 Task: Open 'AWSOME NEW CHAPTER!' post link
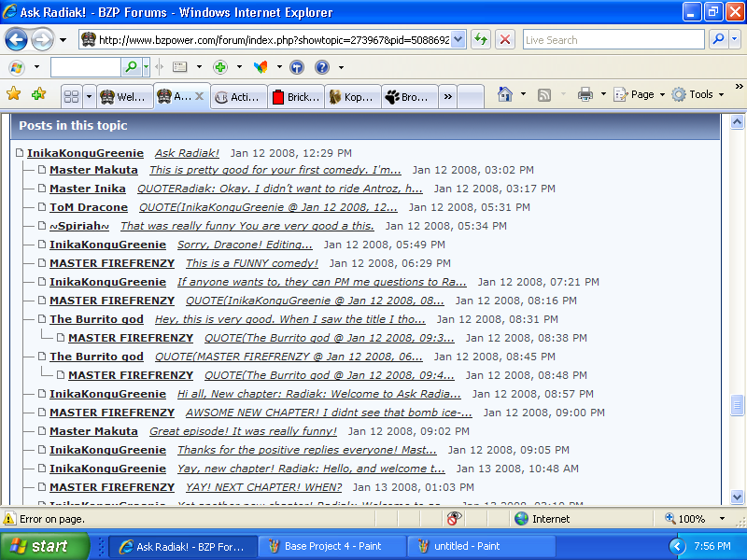click(x=329, y=413)
